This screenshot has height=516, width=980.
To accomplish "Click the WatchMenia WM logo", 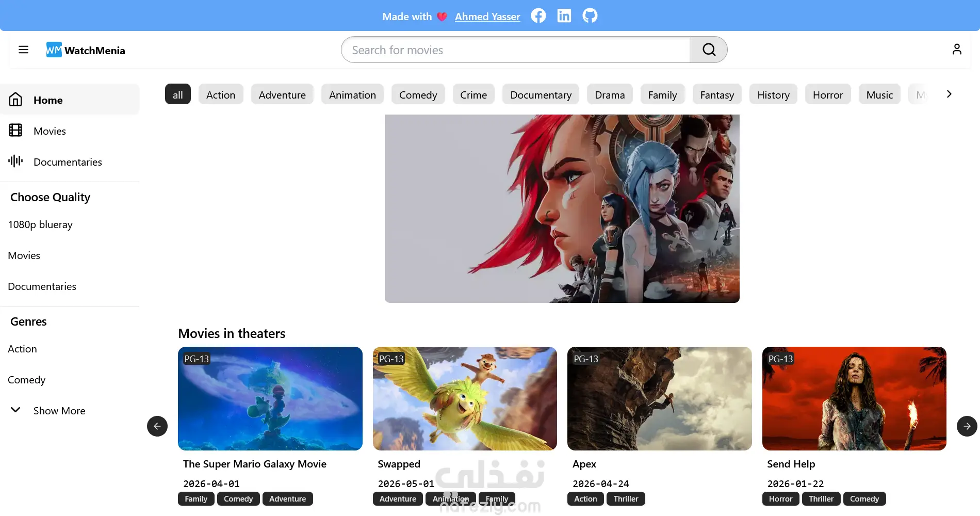I will (x=54, y=50).
